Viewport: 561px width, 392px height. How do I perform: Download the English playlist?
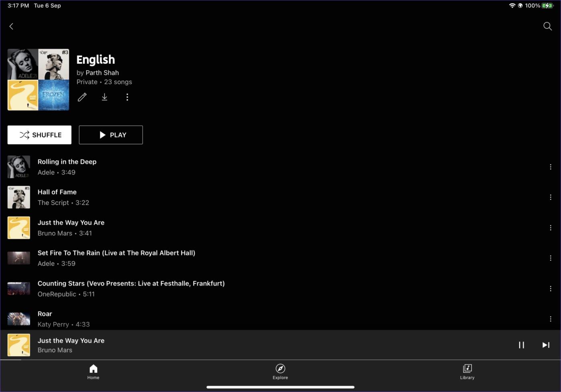(x=105, y=97)
